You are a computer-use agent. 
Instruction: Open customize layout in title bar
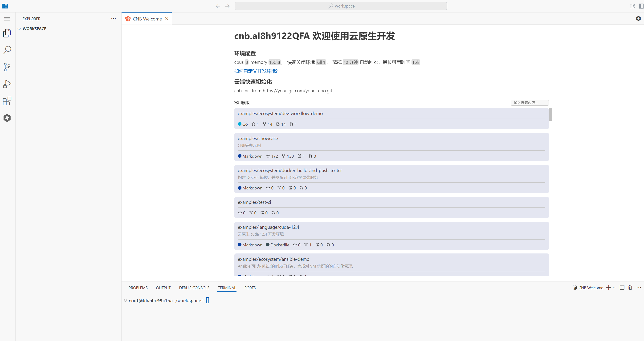(x=632, y=6)
